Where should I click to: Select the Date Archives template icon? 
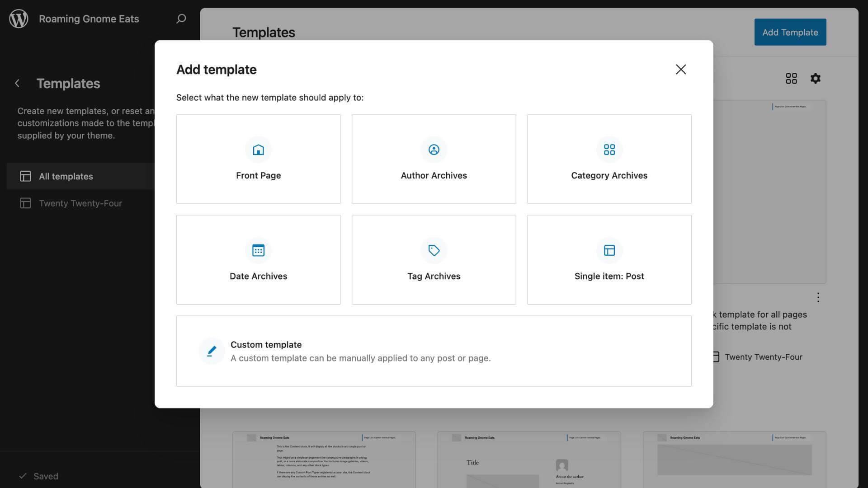pyautogui.click(x=258, y=250)
